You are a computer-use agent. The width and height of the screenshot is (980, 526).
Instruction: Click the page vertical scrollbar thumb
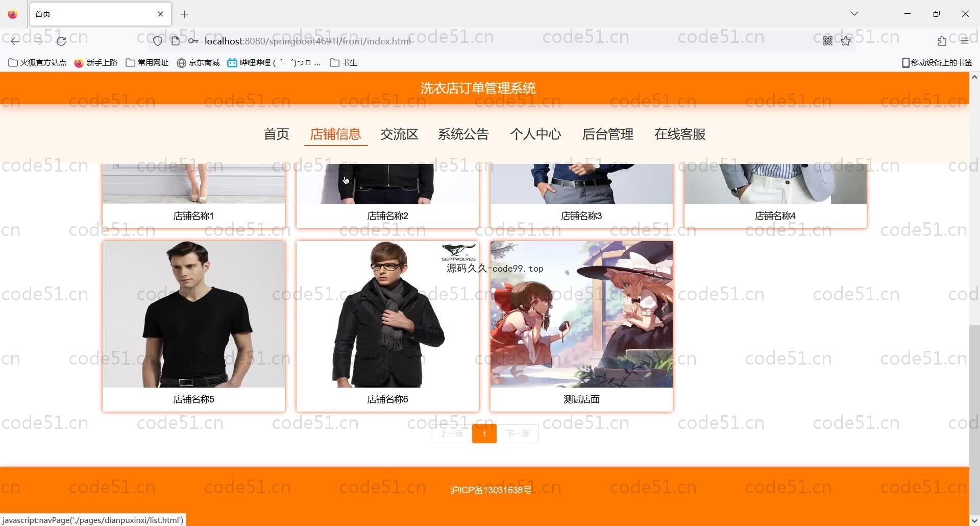(974, 419)
